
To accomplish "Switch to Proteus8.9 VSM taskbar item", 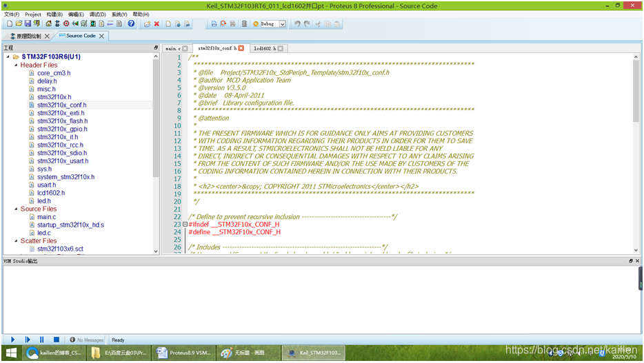I will click(x=184, y=353).
